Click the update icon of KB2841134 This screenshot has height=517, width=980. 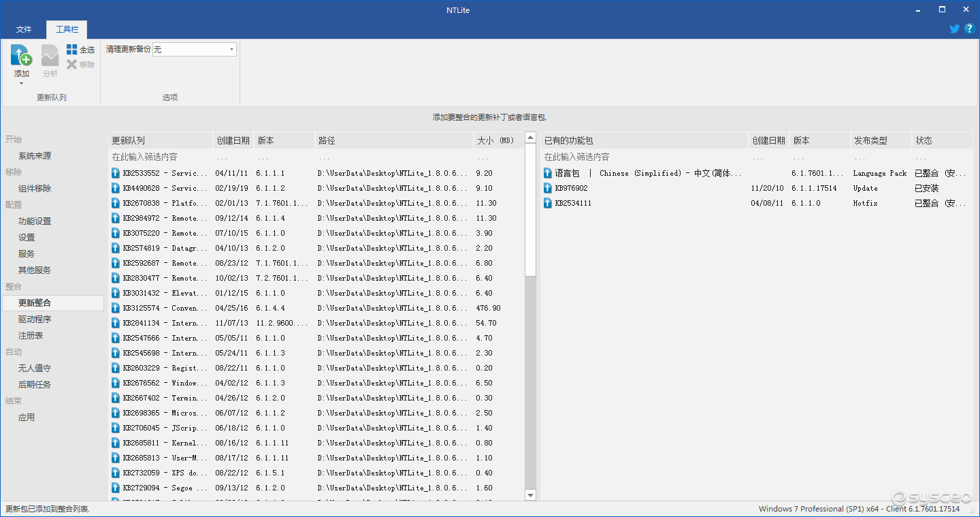pyautogui.click(x=116, y=323)
